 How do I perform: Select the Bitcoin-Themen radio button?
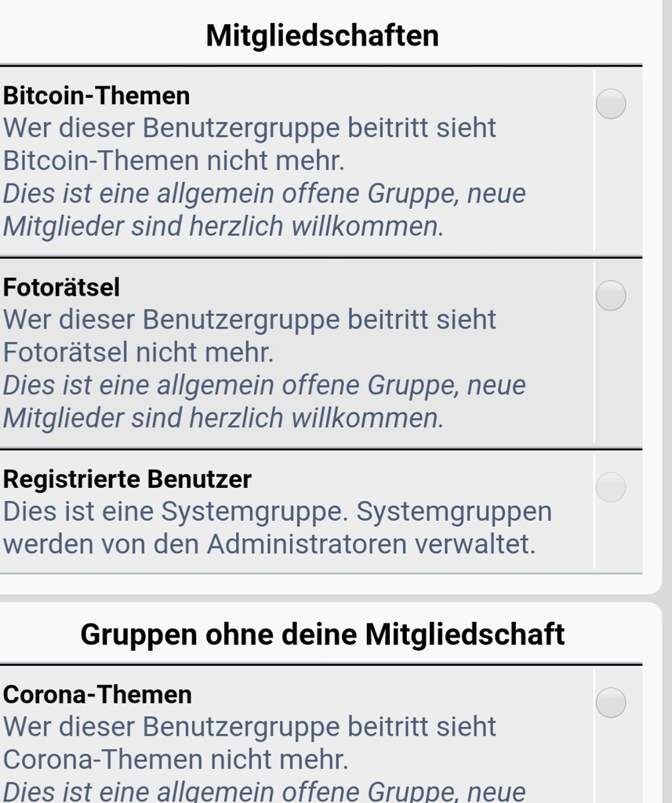(x=611, y=104)
